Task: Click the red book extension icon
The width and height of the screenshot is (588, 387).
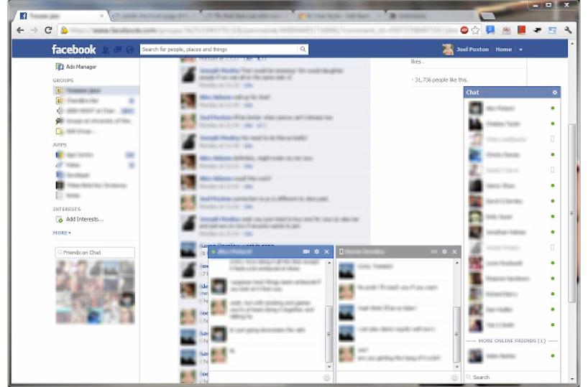Action: pyautogui.click(x=521, y=30)
